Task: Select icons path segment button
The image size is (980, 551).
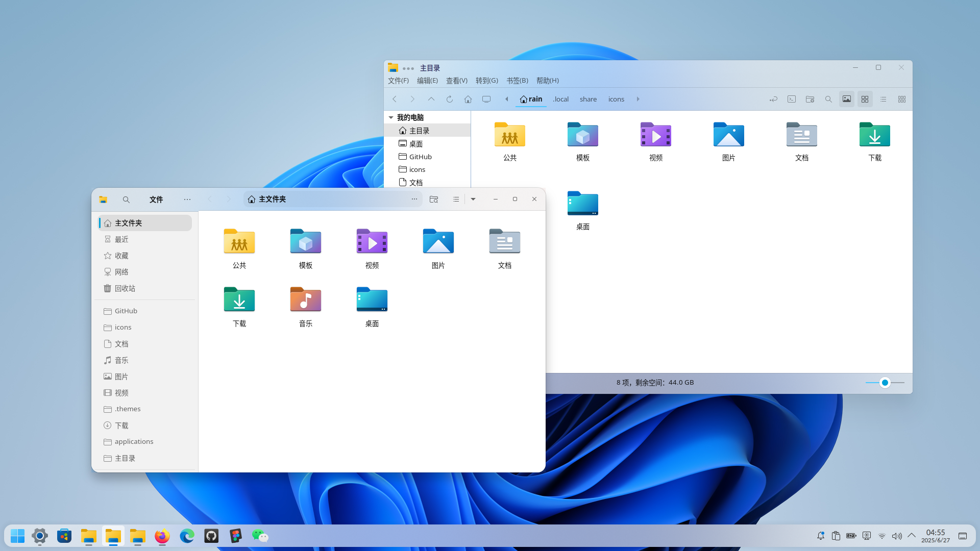Action: [x=616, y=99]
